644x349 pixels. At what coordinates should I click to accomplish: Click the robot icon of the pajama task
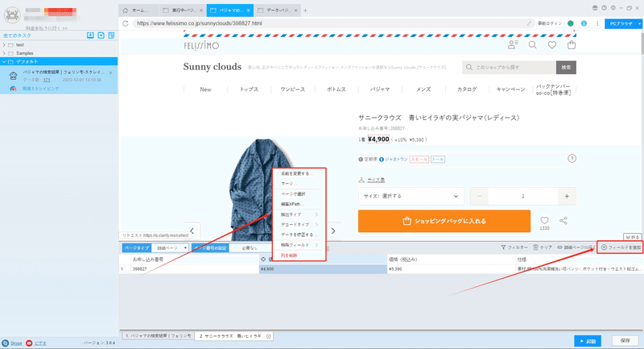point(13,76)
